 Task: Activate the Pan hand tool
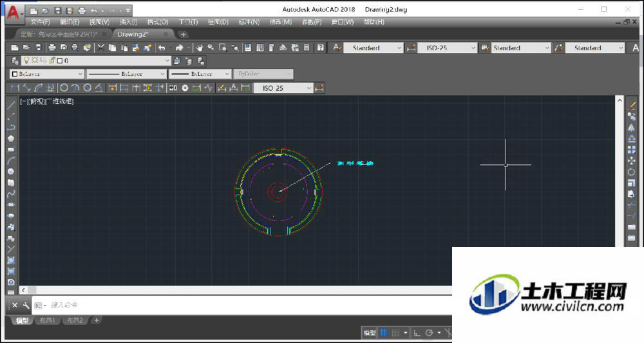click(x=199, y=48)
